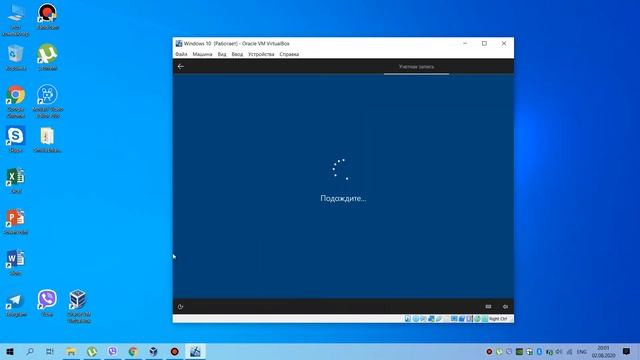Open the taskbar clock showing 20:01

(604, 351)
